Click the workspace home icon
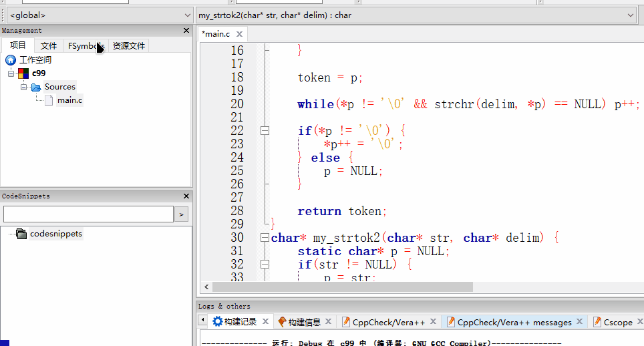Screen dimensions: 644x346 pos(11,60)
